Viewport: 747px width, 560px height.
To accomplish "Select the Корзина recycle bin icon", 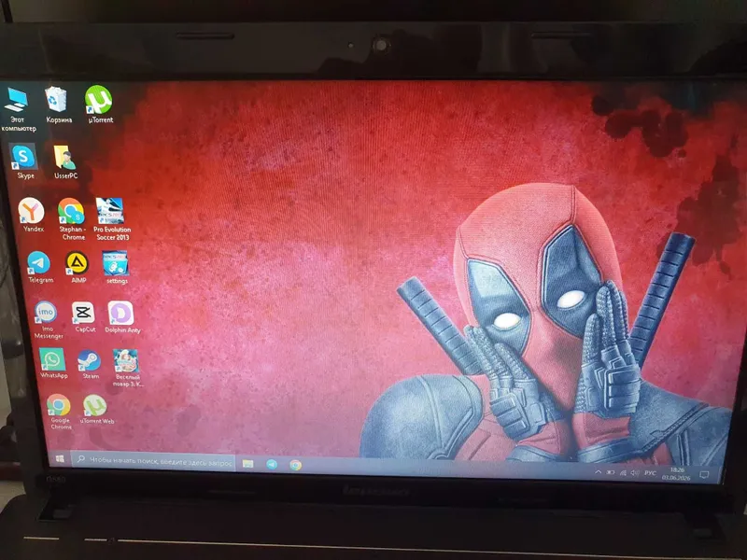I will coord(58,105).
